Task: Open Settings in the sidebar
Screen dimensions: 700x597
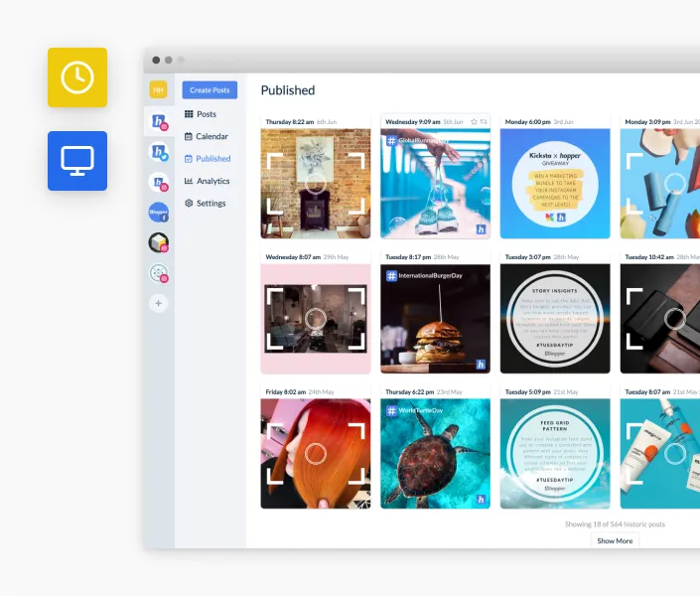Action: [206, 204]
